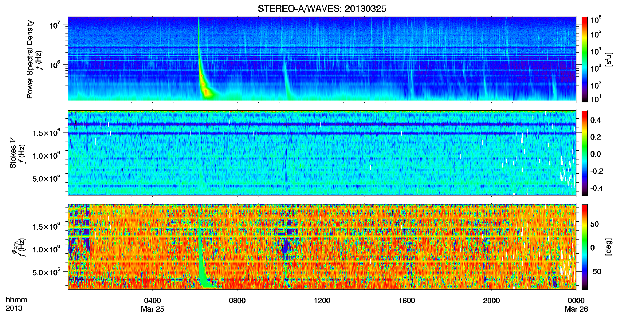Select the bottom panel's degree color bar
This screenshot has width=644, height=332.
[585, 247]
